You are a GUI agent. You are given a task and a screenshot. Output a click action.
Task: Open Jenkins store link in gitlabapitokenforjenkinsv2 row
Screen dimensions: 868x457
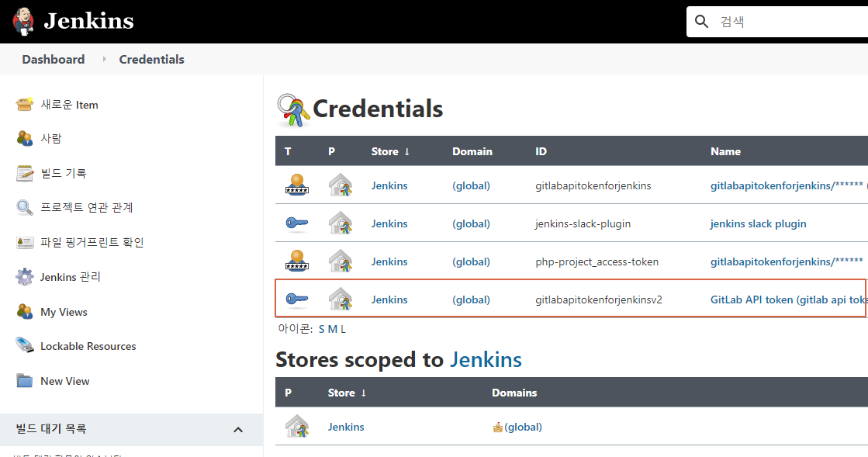[389, 299]
